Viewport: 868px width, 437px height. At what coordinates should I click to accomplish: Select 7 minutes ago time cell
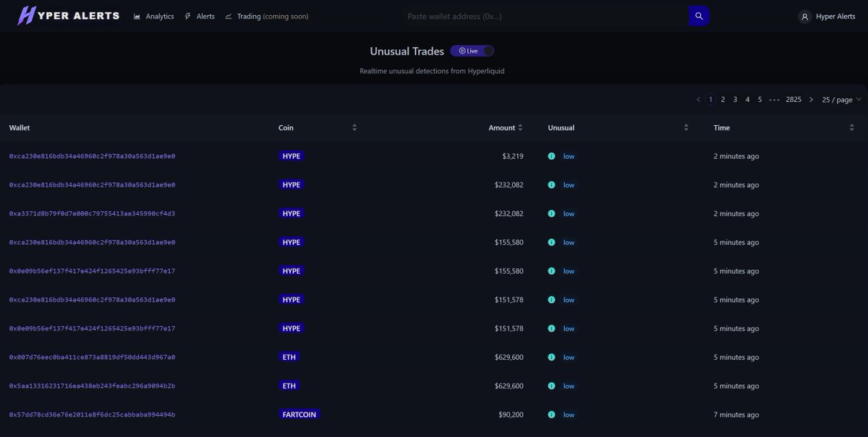[x=736, y=415]
